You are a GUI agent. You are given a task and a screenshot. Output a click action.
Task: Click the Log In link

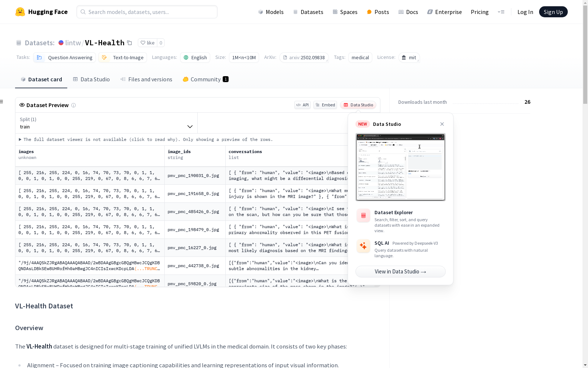coord(525,12)
